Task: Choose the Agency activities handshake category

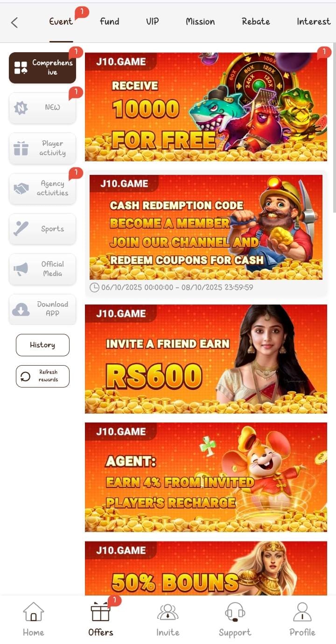Action: pos(42,188)
